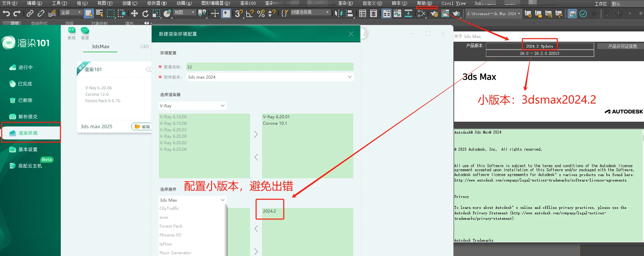Toggle Percent Snap
The width and height of the screenshot is (644, 256).
[x=261, y=14]
